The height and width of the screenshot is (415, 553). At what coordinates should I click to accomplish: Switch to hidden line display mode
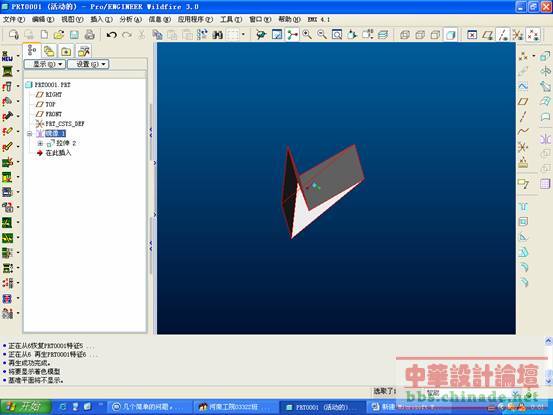click(x=420, y=35)
